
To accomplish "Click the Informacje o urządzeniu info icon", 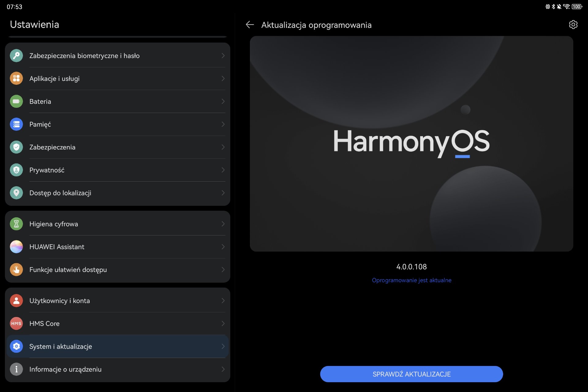I will (x=16, y=369).
